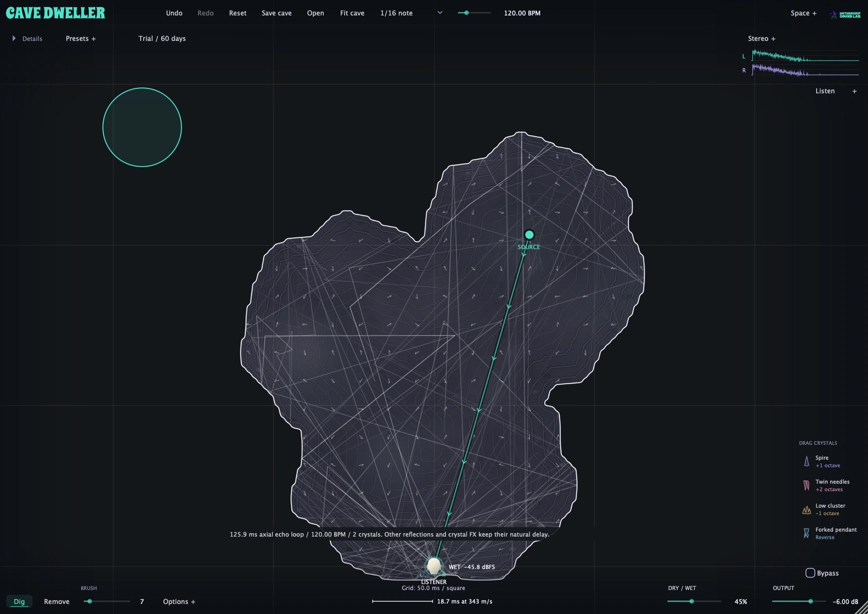Expand the Options + menu
Screen dimensions: 868x614
[179, 602]
